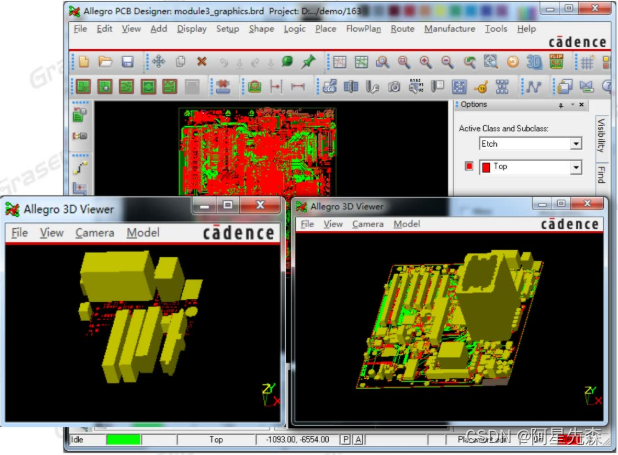
Task: Toggle the P button in status bar
Action: click(345, 439)
